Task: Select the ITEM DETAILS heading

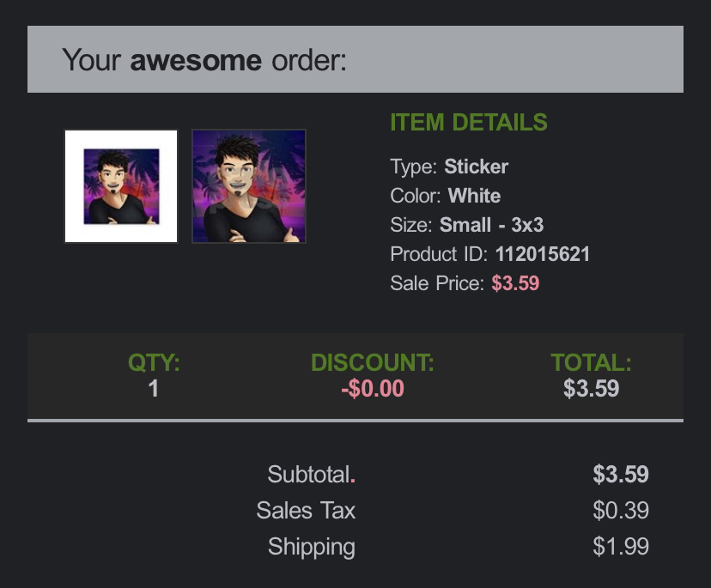Action: click(469, 123)
